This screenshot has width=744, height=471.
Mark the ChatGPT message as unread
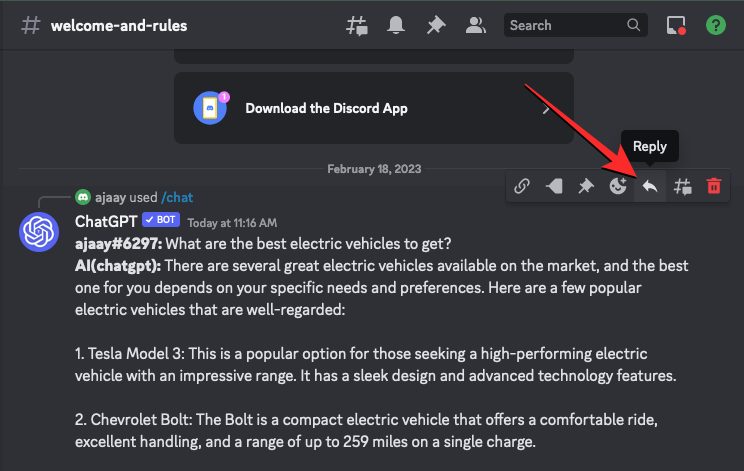pos(554,185)
